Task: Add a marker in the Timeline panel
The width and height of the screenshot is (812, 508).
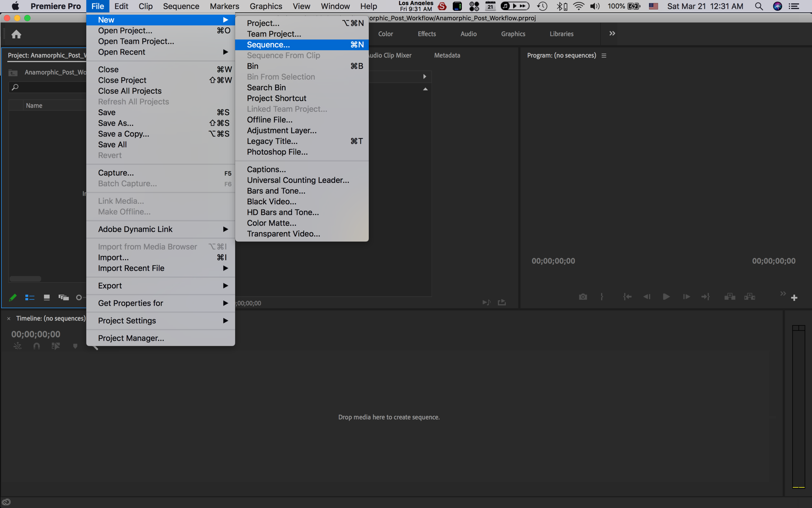Action: tap(75, 346)
